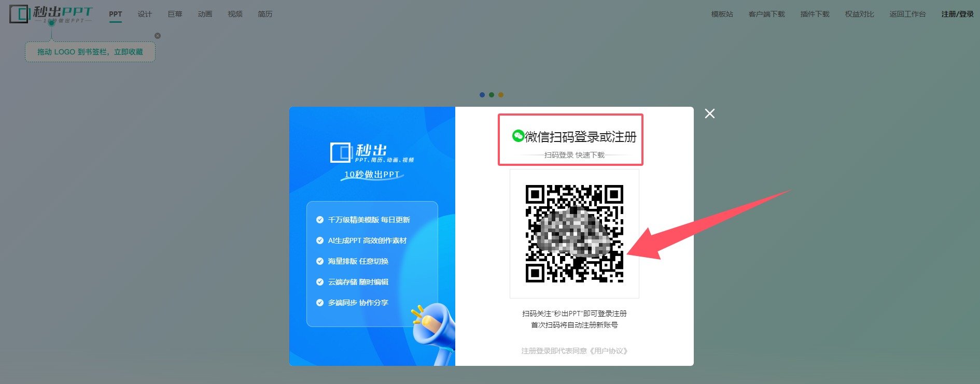Click the '拖动 LOGO 到书签栏，立即收藏' tooltip
The height and width of the screenshot is (384, 980).
[x=90, y=52]
